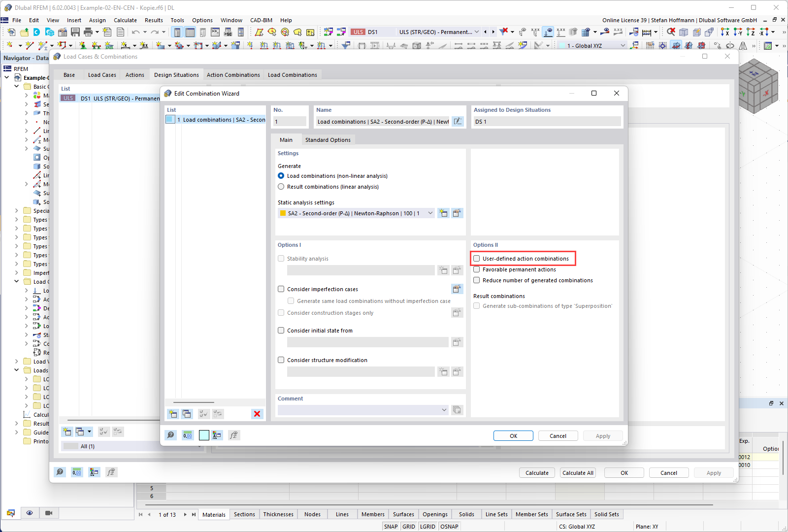
Task: Open the find/search tool in the wizard footer
Action: [170, 435]
